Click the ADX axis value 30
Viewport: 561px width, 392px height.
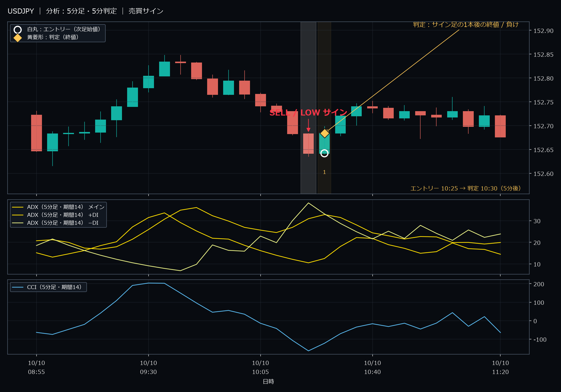(x=537, y=221)
